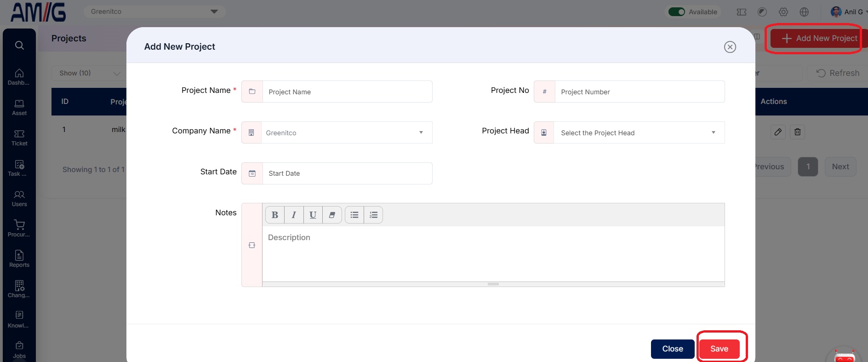This screenshot has width=868, height=362.
Task: Open the Ticket sidebar section
Action: (19, 138)
